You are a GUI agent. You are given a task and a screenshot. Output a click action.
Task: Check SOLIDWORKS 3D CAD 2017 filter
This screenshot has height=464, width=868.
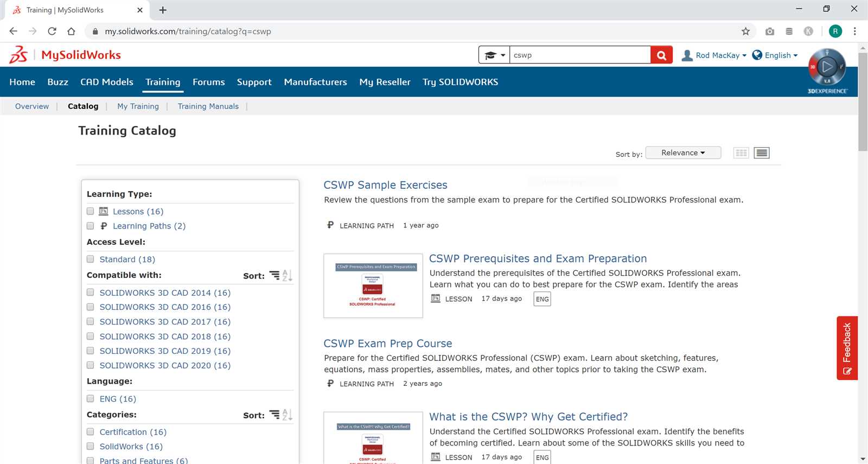click(x=91, y=322)
